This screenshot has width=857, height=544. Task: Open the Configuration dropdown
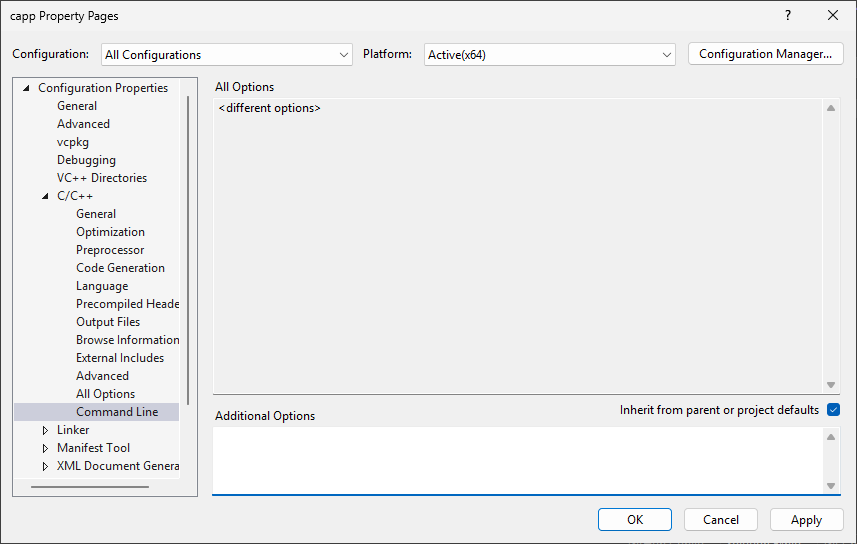tap(226, 55)
